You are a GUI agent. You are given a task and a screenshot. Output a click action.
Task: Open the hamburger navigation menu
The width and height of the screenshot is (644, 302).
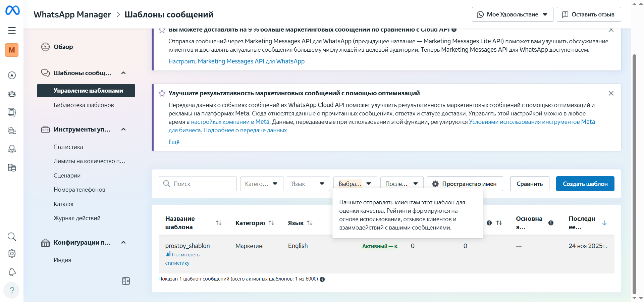click(x=12, y=31)
